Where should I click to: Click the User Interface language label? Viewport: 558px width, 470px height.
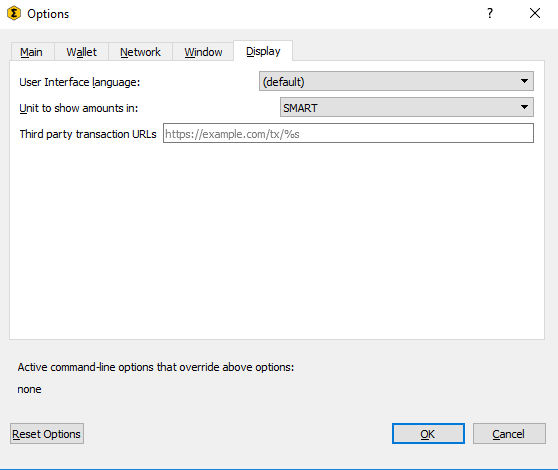click(x=80, y=82)
